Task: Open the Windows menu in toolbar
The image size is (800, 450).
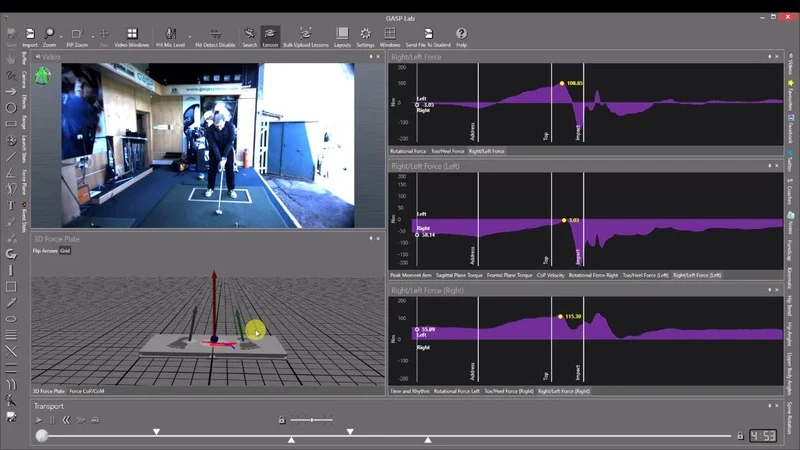Action: 390,35
